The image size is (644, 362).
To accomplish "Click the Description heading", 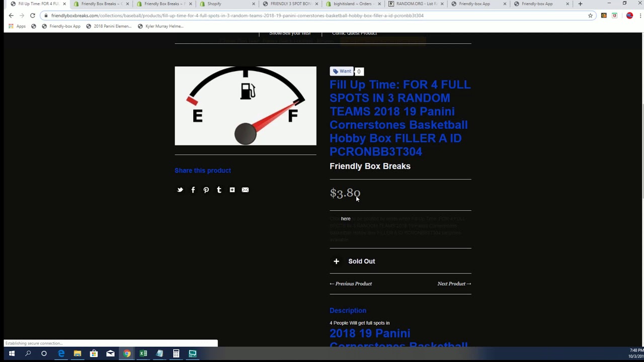I will (348, 311).
